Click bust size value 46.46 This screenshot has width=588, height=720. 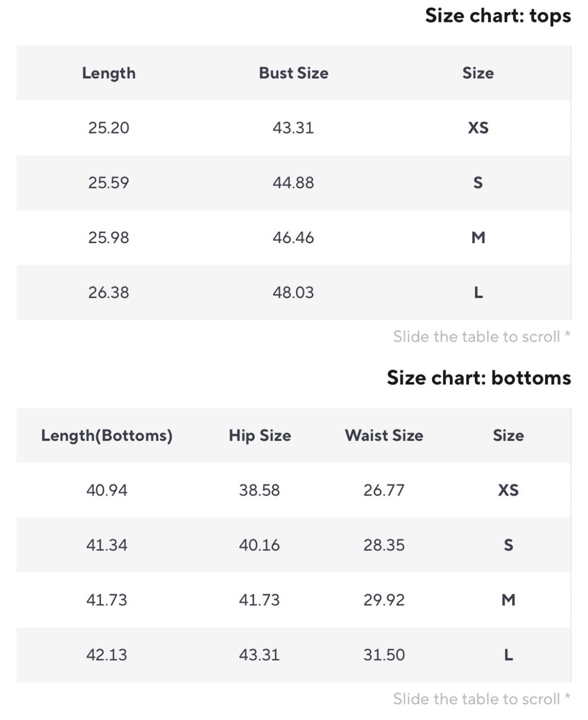coord(293,237)
